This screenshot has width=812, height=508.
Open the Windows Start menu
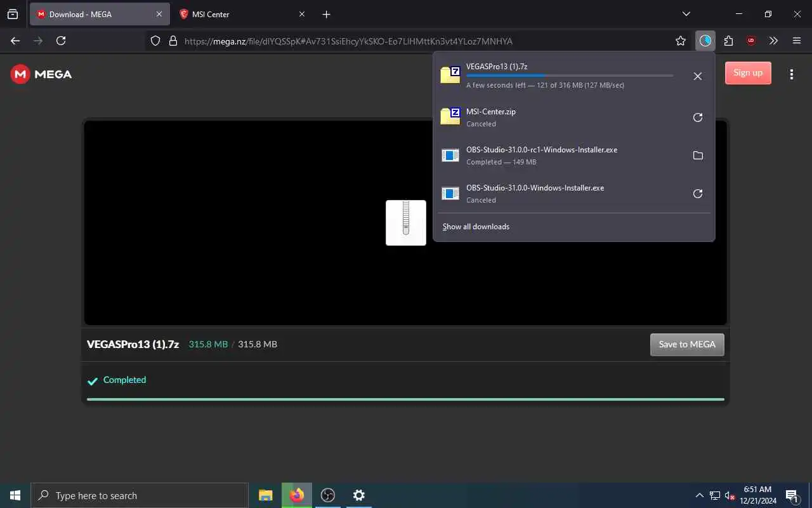click(x=15, y=495)
